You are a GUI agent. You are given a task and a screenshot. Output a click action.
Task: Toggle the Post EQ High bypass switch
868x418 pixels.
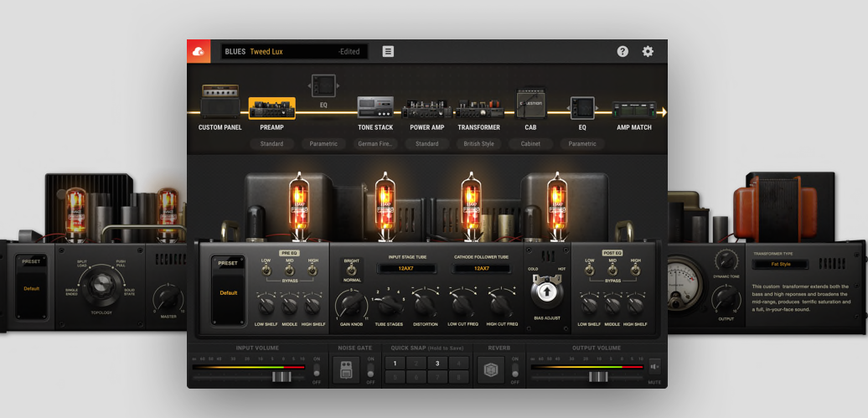(x=635, y=270)
